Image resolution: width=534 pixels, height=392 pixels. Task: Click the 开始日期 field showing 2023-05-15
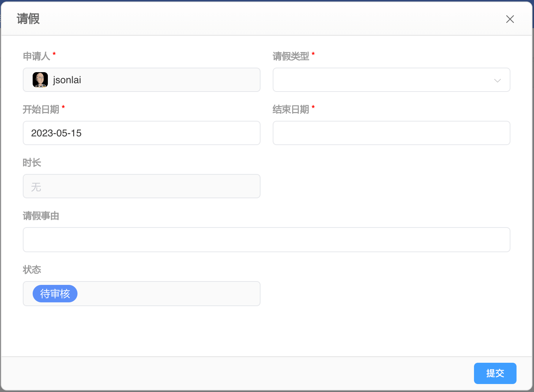coord(141,133)
